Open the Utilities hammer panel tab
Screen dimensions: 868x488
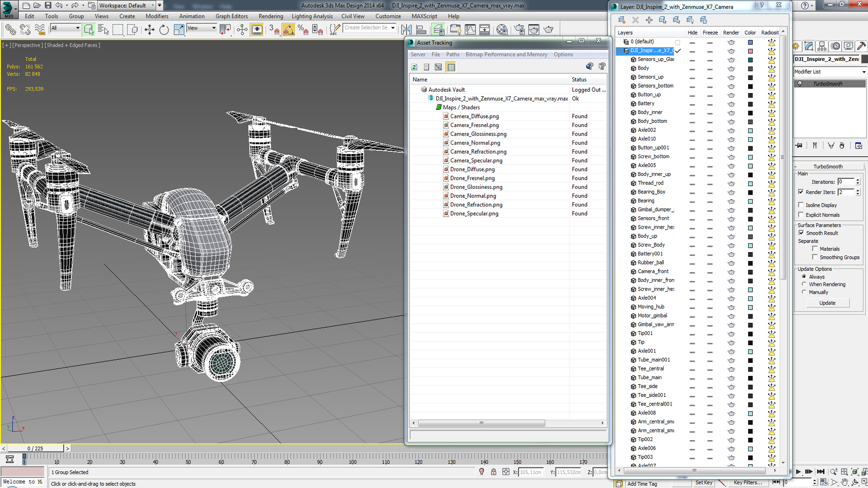pyautogui.click(x=862, y=46)
